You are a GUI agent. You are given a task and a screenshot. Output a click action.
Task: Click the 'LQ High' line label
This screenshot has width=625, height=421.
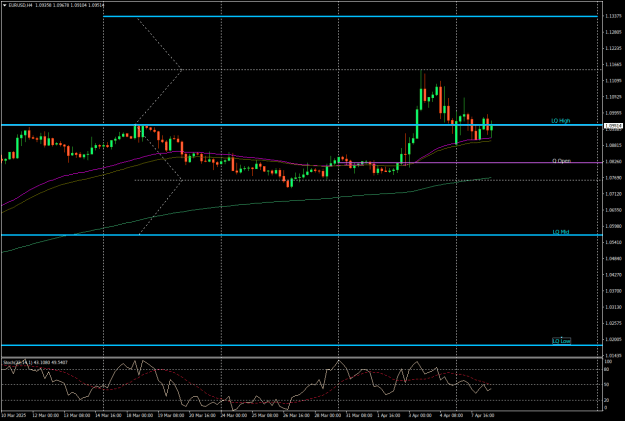(560, 120)
